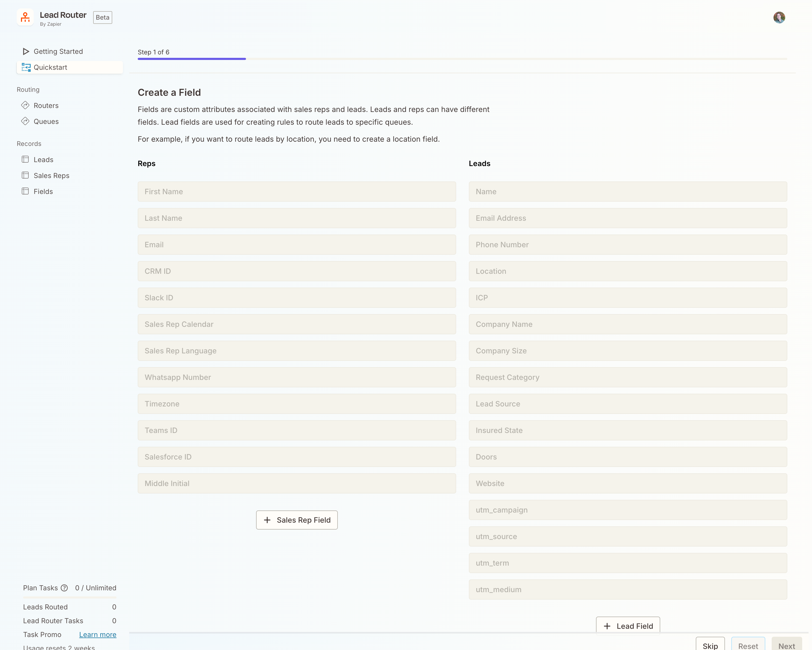Open Fields via its table icon

tap(25, 191)
